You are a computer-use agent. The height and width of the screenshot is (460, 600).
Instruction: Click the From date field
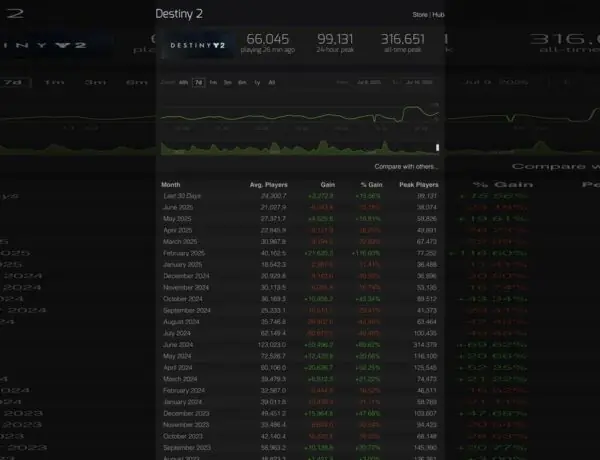pos(368,82)
